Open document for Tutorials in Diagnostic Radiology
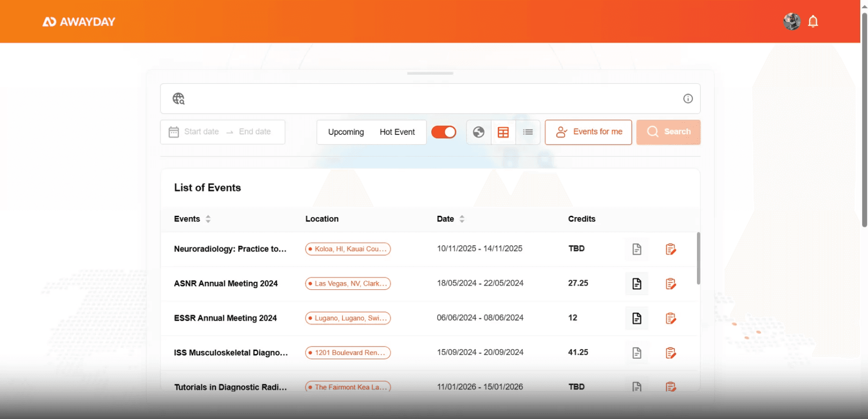Screen dimensions: 868x419 637,387
